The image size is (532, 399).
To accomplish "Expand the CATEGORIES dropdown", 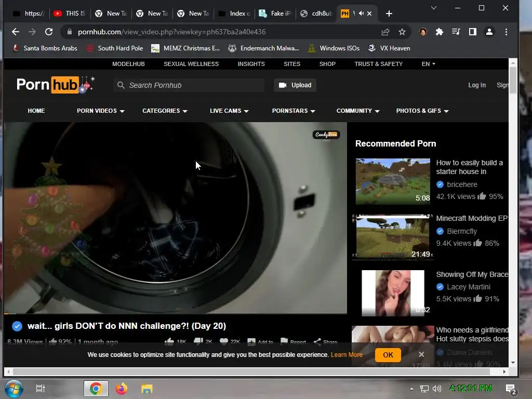I will (165, 111).
